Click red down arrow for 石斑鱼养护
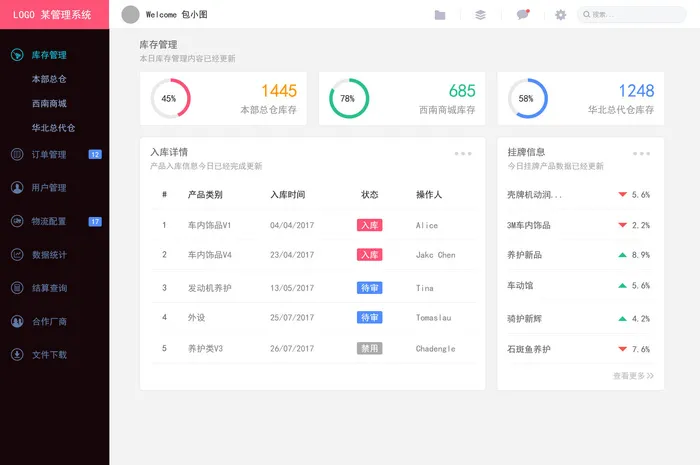Image resolution: width=700 pixels, height=465 pixels. point(622,349)
